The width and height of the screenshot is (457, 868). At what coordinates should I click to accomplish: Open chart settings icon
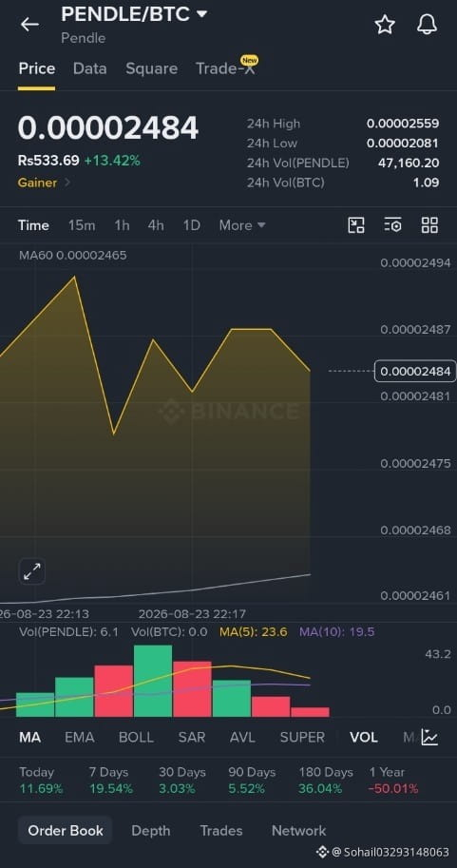point(392,225)
